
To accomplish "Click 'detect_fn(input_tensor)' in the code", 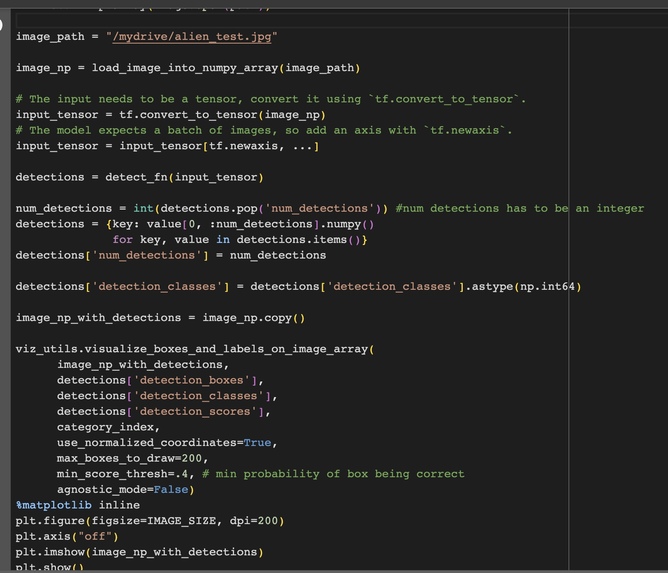I will (184, 177).
